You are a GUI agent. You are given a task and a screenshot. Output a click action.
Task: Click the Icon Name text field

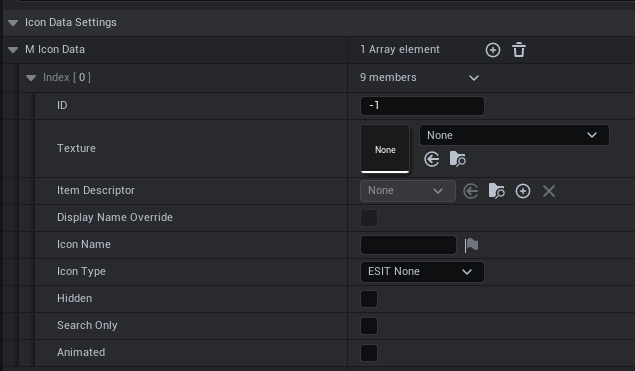pos(408,245)
